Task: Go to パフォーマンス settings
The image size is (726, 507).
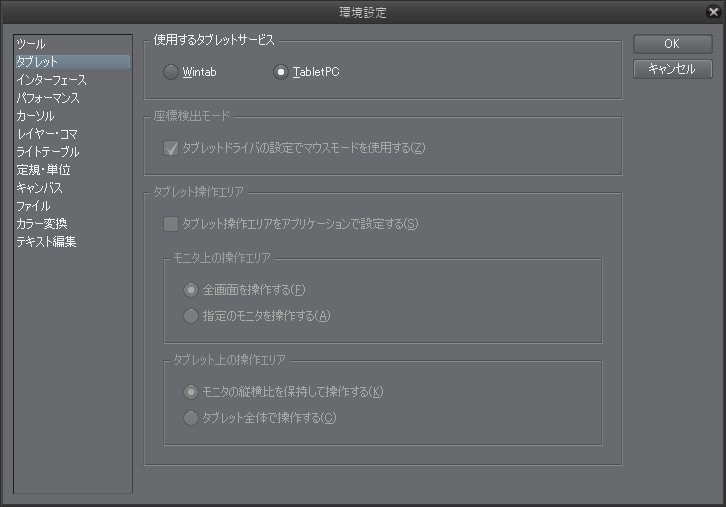Action: pyautogui.click(x=73, y=98)
